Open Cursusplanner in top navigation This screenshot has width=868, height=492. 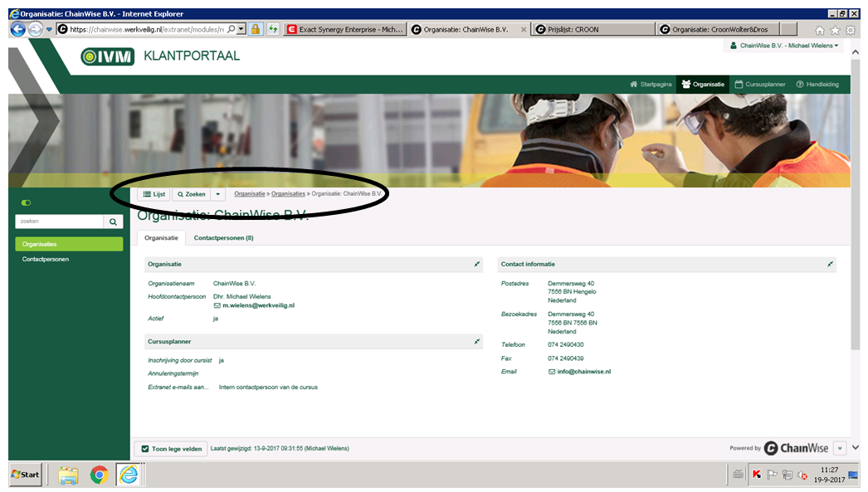pyautogui.click(x=760, y=84)
